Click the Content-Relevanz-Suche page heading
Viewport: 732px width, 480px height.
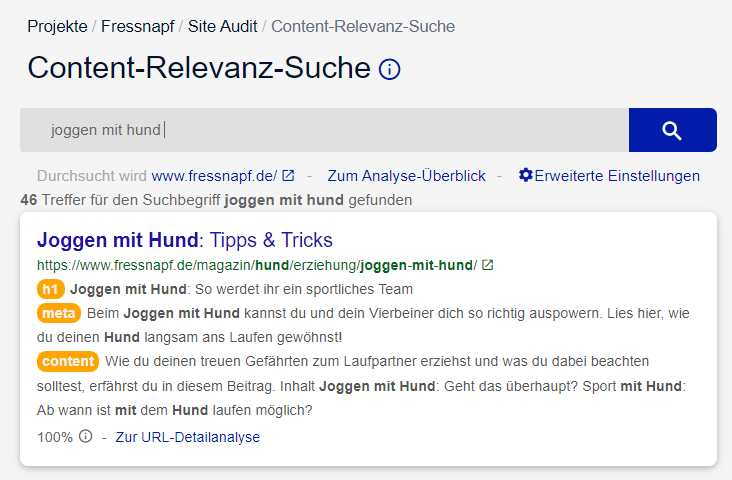pyautogui.click(x=199, y=68)
